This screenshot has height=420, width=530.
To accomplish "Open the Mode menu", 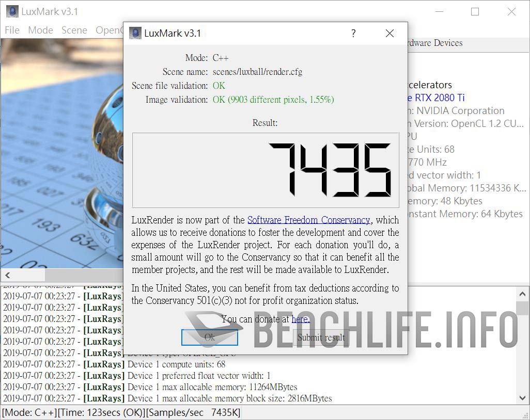I will (40, 30).
